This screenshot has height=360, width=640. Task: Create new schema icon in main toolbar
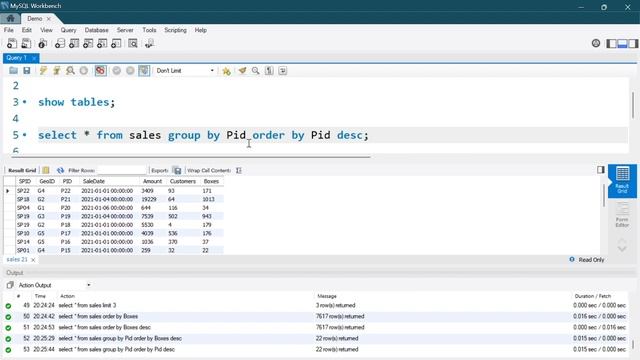(60, 43)
